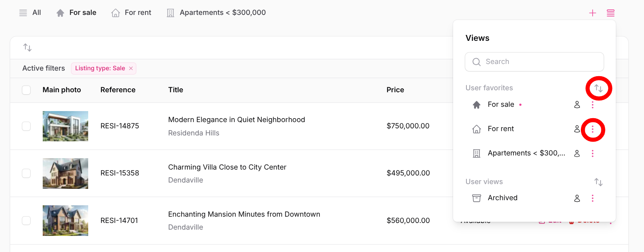
Task: Choose Apartements view in User favorites
Action: point(526,153)
